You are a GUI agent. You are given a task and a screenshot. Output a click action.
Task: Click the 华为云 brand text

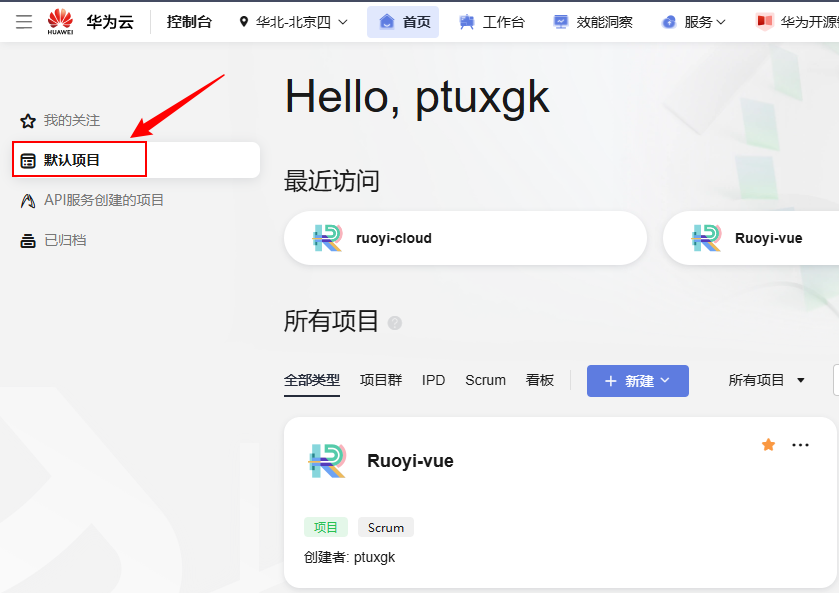pyautogui.click(x=110, y=22)
